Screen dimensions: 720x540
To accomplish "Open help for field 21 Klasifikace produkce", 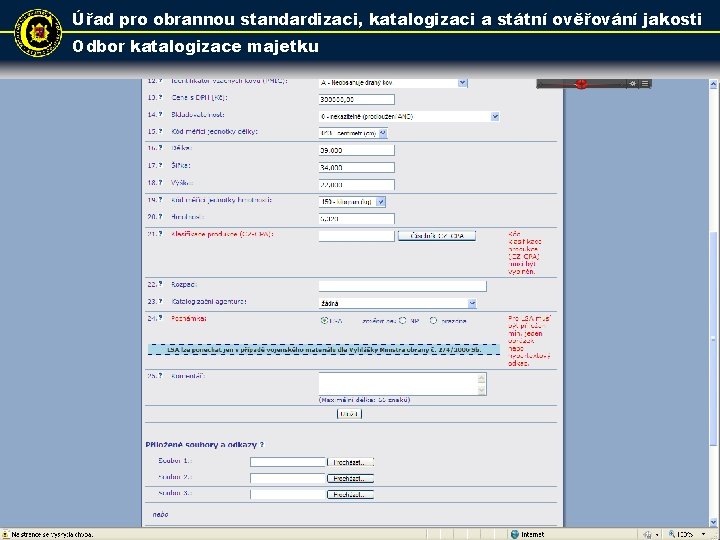I will point(161,234).
